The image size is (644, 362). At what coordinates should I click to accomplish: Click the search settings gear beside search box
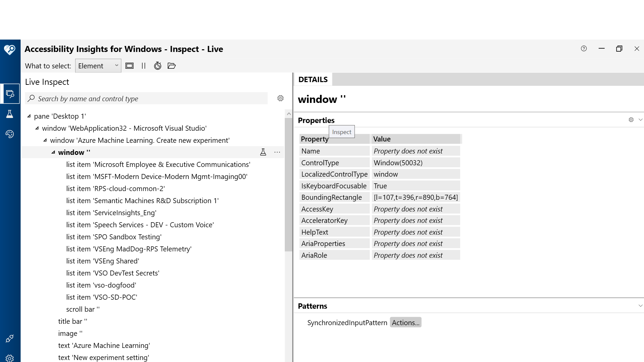point(280,98)
